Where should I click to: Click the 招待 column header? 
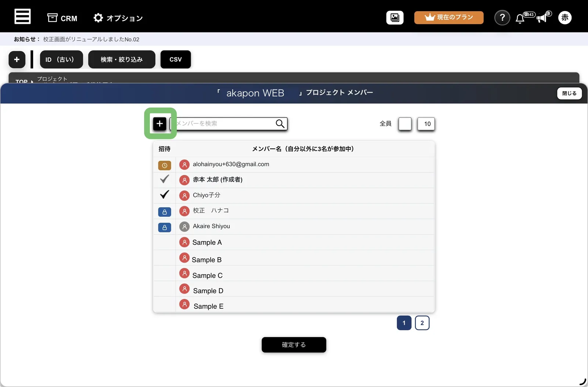click(x=164, y=149)
